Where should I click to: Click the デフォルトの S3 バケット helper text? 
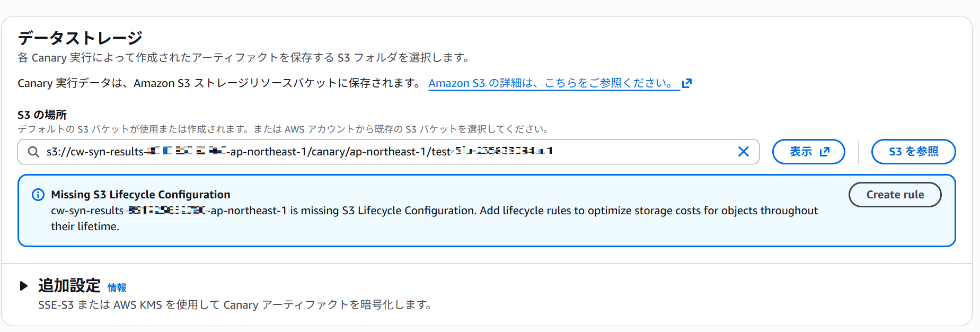coord(283,129)
